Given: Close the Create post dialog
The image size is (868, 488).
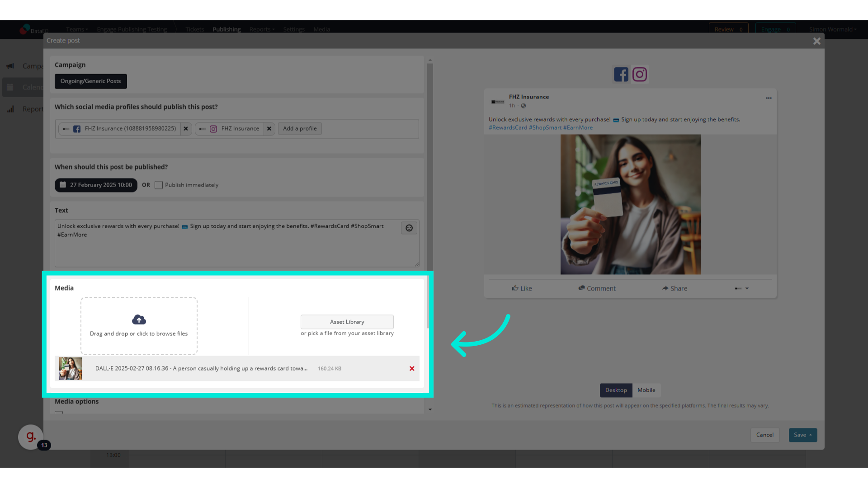Looking at the screenshot, I should click(816, 41).
